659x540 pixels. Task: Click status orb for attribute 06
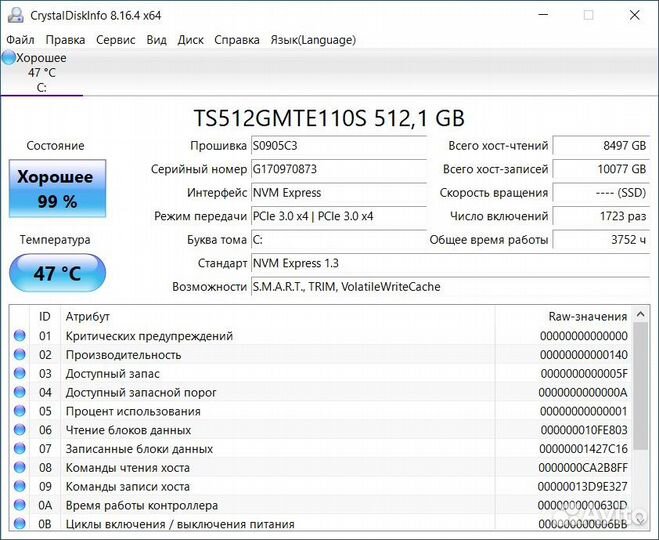19,429
